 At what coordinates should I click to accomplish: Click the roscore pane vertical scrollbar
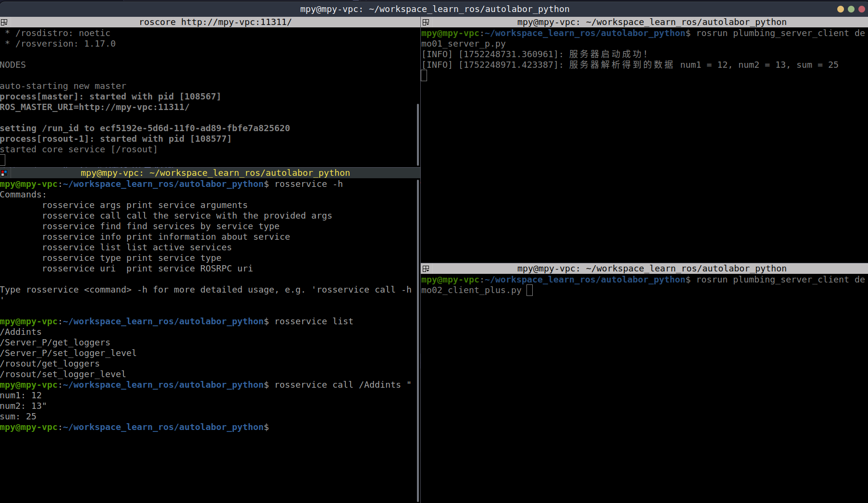coord(418,135)
